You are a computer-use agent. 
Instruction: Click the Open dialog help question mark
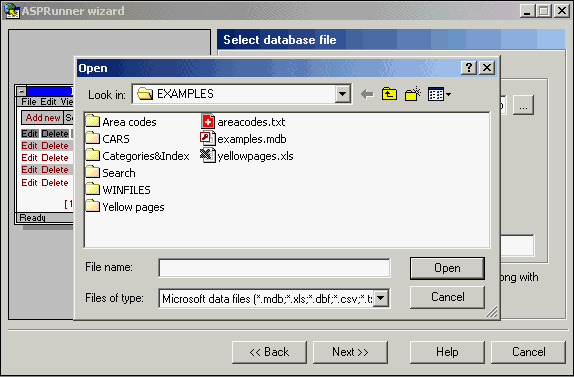coord(469,68)
